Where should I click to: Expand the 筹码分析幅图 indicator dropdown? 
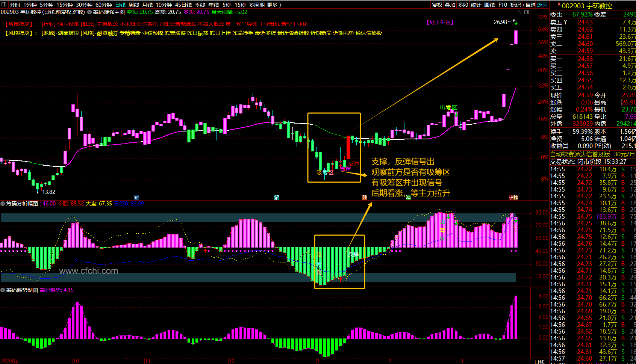(x=3, y=204)
